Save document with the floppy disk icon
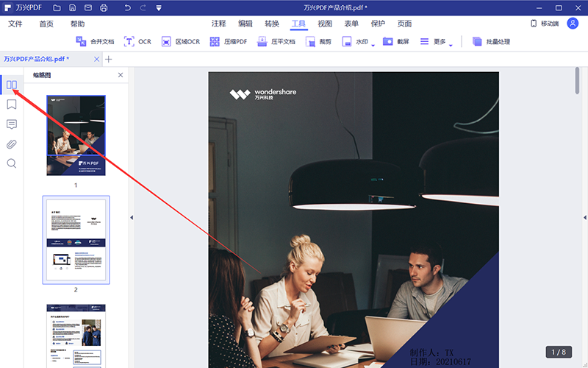588x368 pixels. [x=72, y=7]
